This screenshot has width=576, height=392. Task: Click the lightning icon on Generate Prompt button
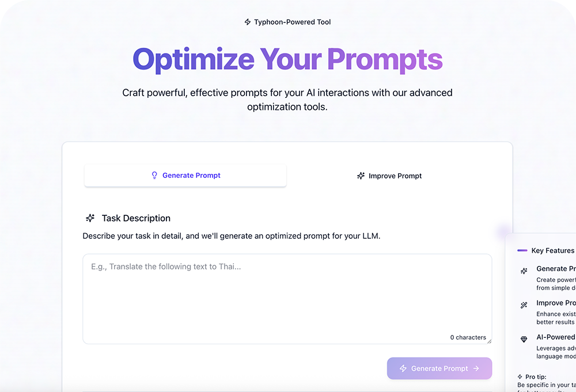coord(403,368)
